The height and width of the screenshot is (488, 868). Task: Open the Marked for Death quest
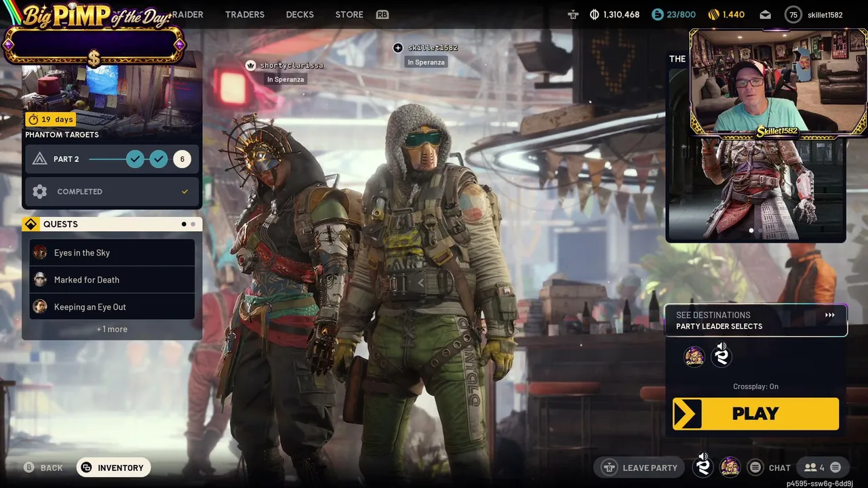coord(112,280)
